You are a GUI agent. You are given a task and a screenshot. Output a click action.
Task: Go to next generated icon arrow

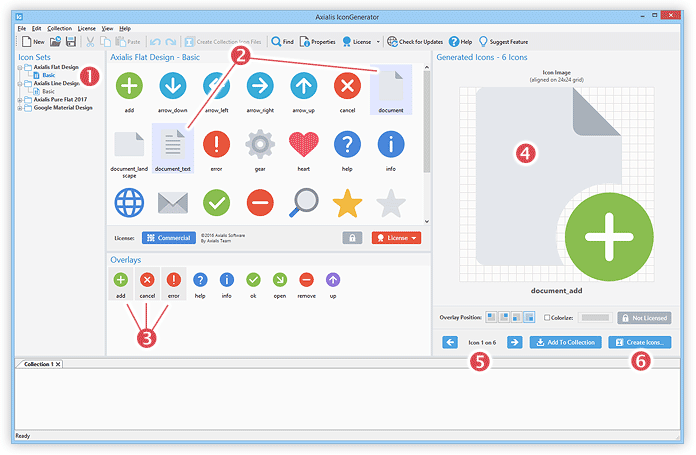(514, 342)
